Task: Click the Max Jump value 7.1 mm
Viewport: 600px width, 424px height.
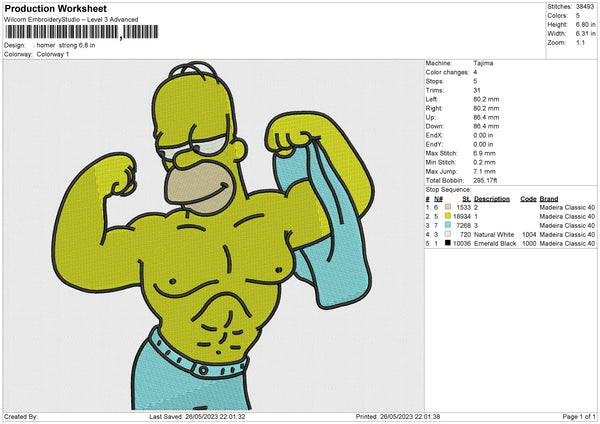Action: [x=484, y=171]
